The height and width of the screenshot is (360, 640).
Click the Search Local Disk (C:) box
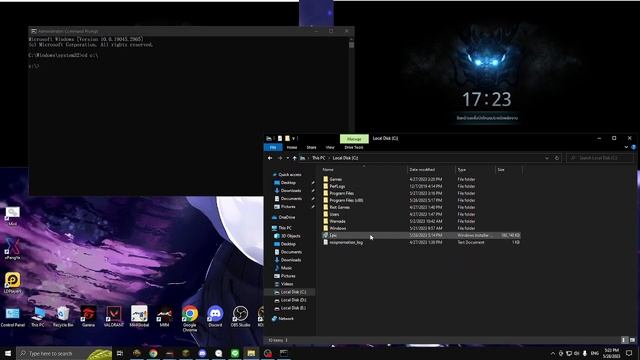600,158
